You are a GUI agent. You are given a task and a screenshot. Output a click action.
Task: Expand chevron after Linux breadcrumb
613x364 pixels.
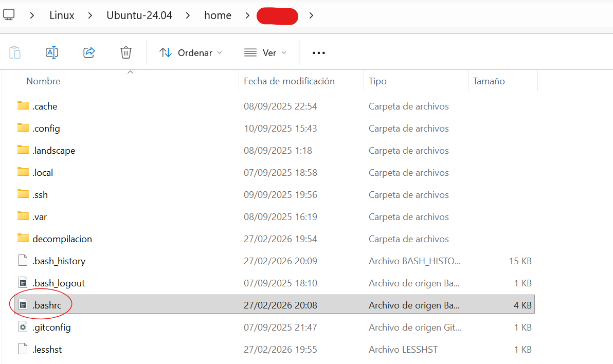(91, 15)
